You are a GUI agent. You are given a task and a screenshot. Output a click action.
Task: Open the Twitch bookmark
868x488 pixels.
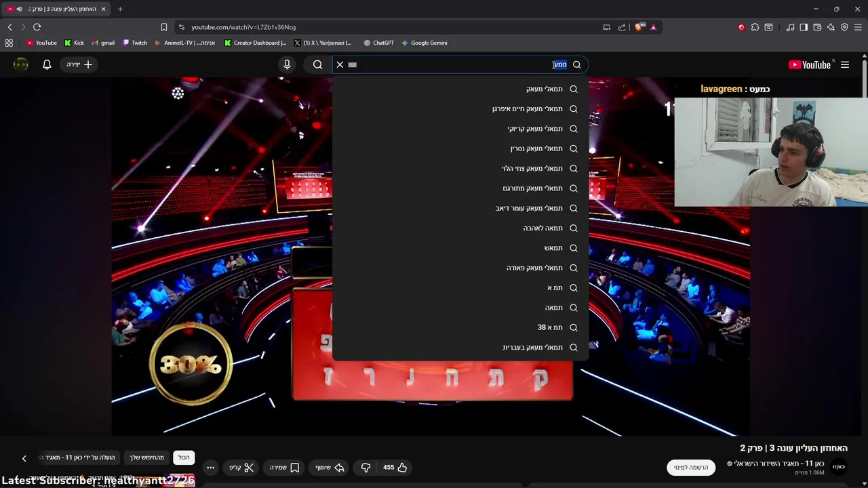pyautogui.click(x=135, y=43)
